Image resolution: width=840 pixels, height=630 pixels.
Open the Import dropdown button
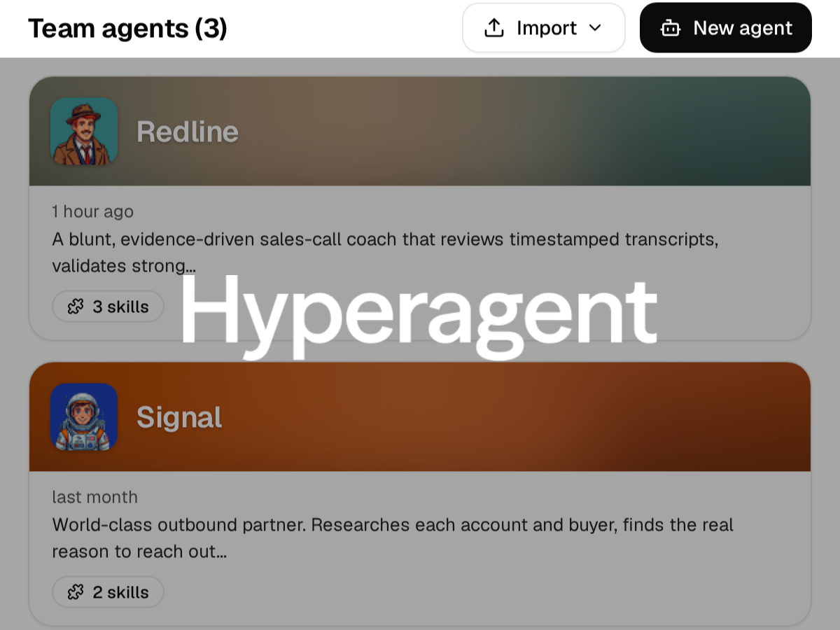point(543,28)
